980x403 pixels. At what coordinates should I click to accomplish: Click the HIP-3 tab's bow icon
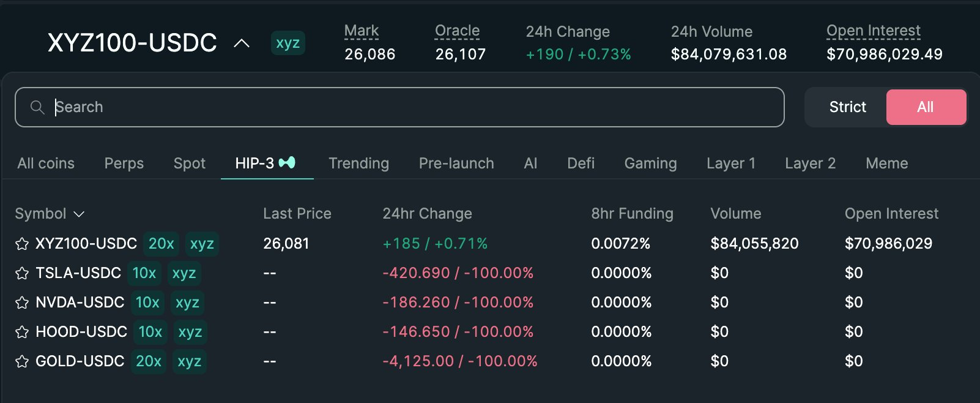(287, 163)
